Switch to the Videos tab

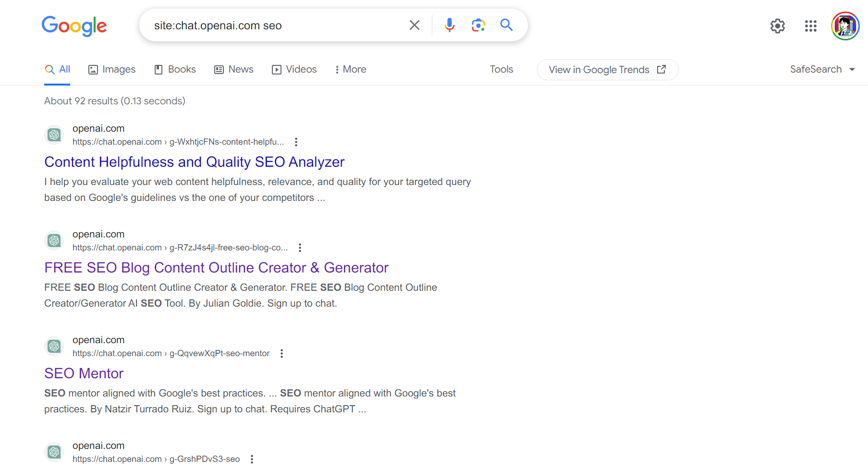pyautogui.click(x=294, y=69)
